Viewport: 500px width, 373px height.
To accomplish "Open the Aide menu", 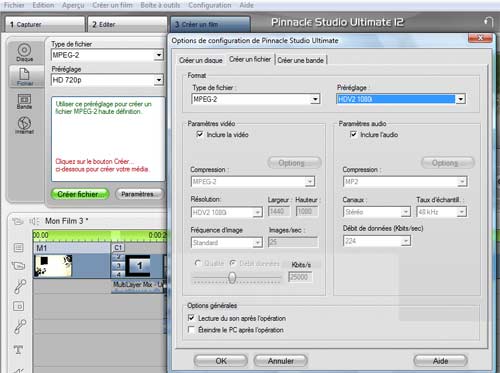I will [247, 5].
